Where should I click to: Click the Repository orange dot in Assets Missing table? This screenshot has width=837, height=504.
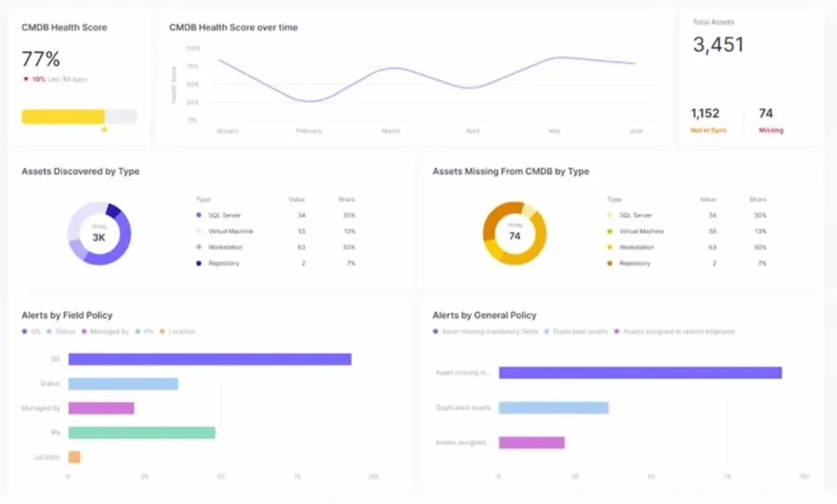tap(610, 263)
